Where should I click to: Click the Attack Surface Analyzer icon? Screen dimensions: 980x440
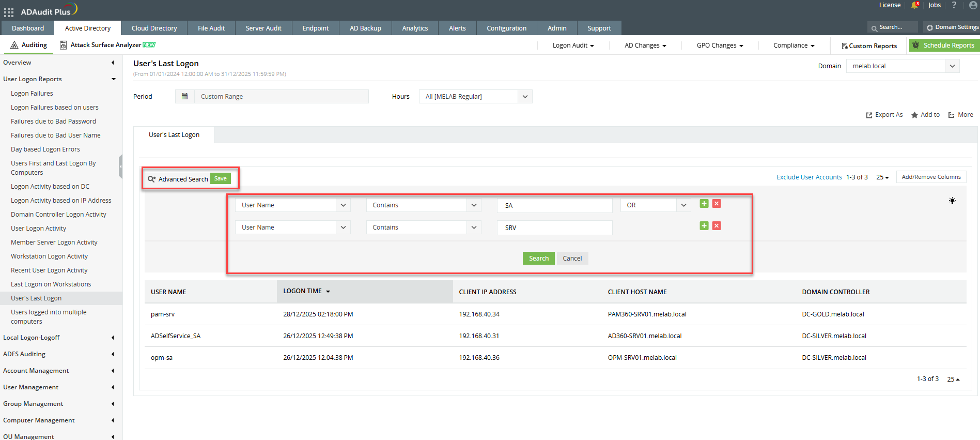(63, 45)
